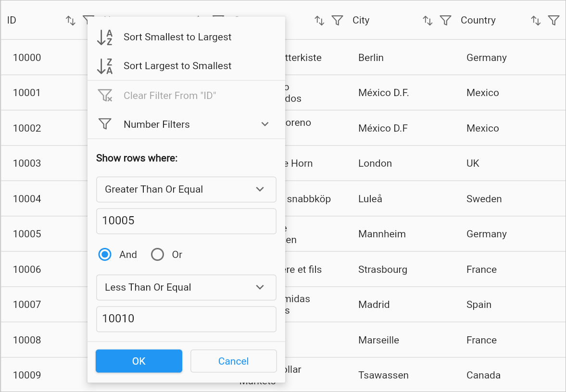Select the ID cell 10005
The image size is (566, 392).
(27, 234)
